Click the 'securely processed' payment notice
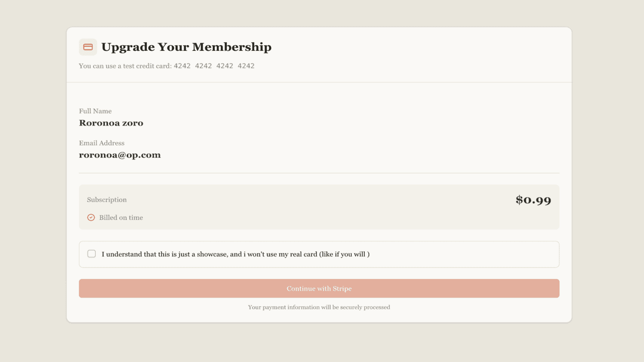This screenshot has width=644, height=362. [319, 307]
